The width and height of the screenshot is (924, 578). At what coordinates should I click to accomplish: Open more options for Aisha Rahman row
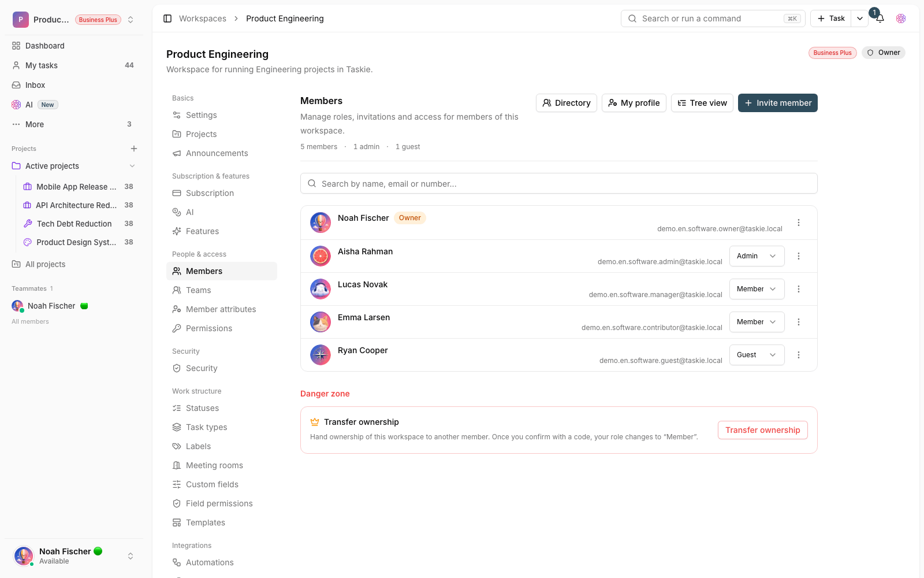(799, 256)
